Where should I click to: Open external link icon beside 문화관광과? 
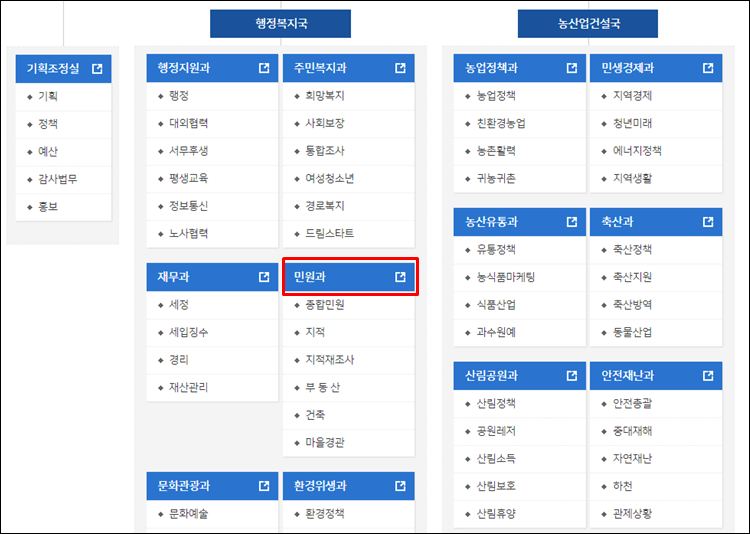[x=264, y=486]
